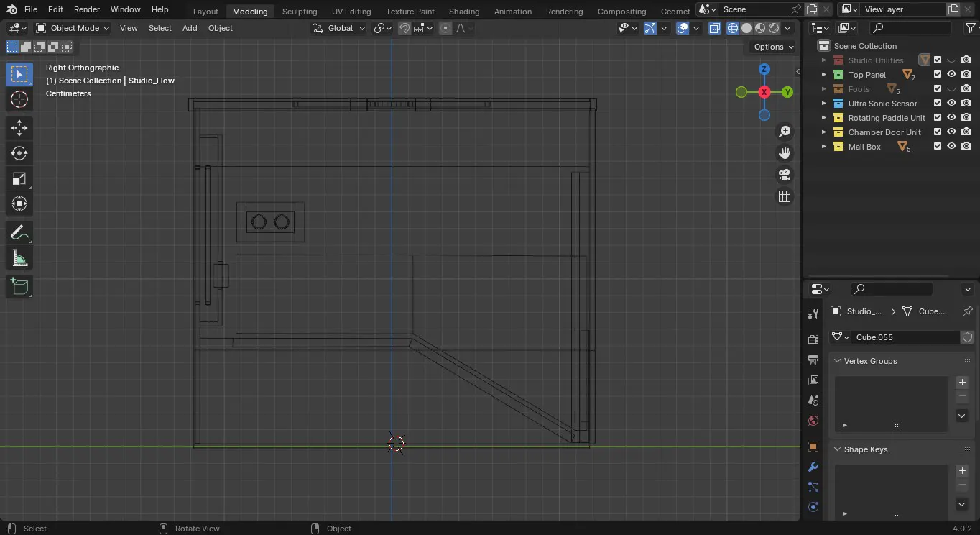Switch to the UV Editing workspace tab
980x535 pixels.
pos(351,12)
